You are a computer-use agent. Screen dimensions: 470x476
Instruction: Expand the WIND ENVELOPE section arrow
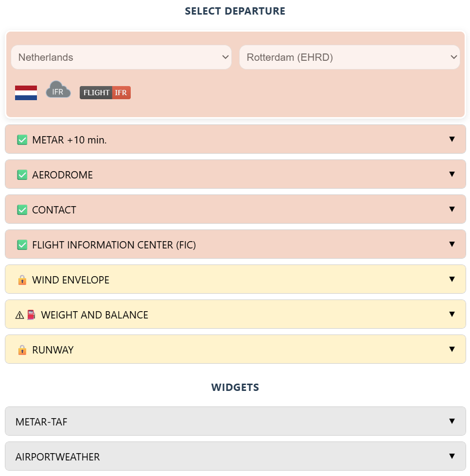tap(452, 280)
